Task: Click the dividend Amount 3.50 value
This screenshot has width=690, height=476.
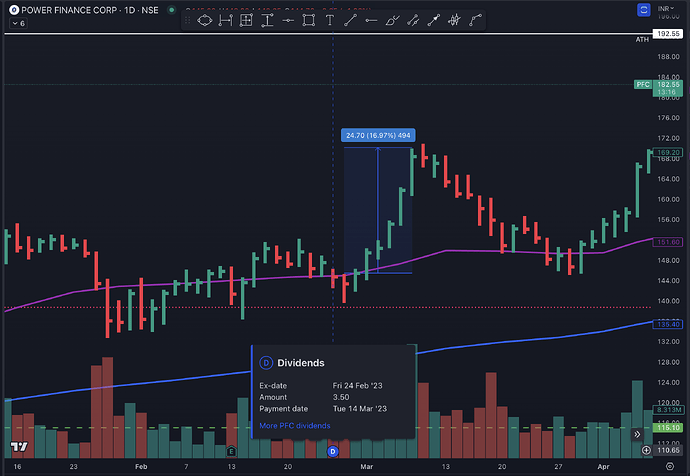Action: (341, 397)
